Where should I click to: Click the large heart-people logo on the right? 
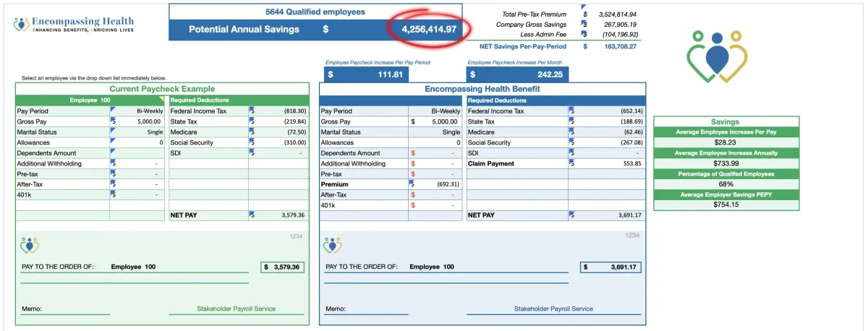(x=715, y=55)
